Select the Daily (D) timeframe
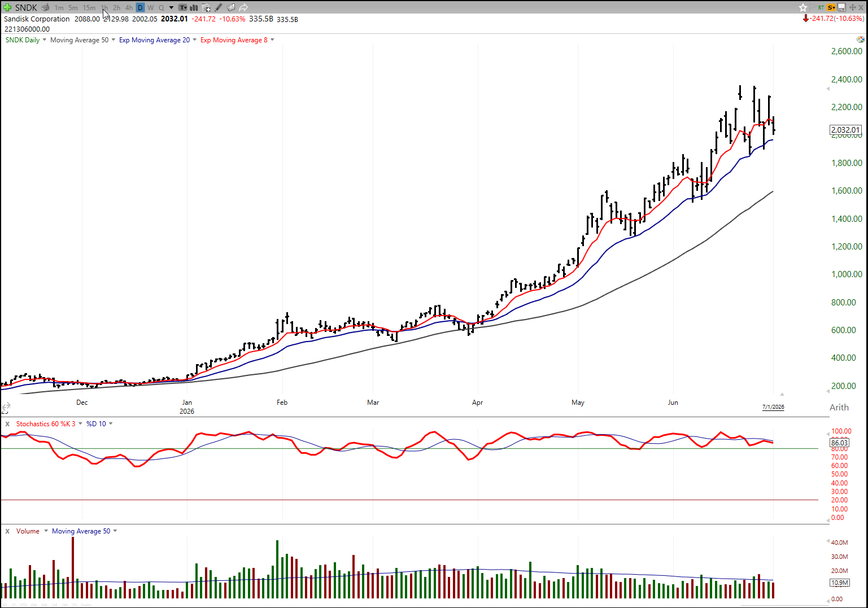 point(140,7)
